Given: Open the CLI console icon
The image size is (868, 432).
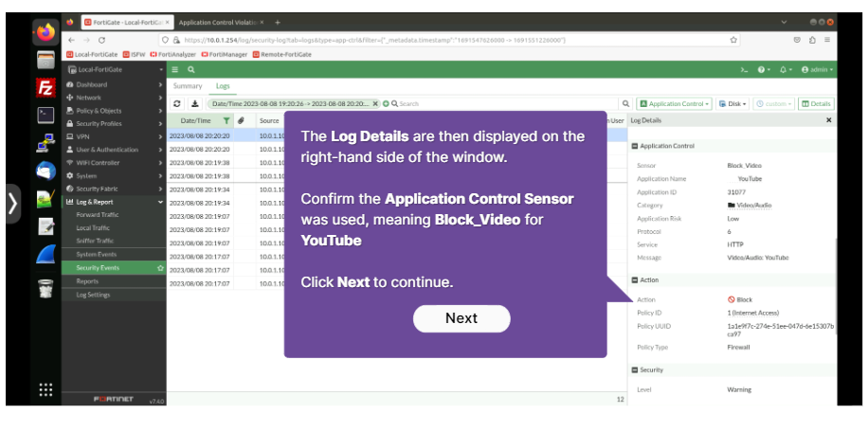Looking at the screenshot, I should click(745, 70).
